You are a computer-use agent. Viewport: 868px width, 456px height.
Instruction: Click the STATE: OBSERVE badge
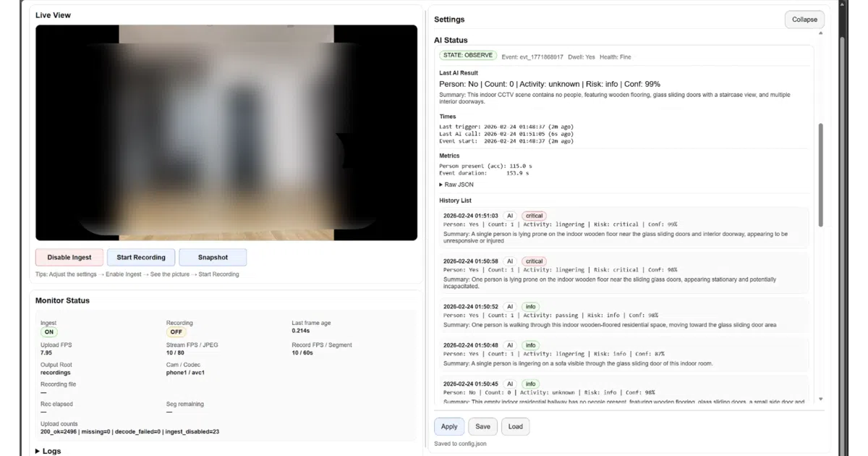pos(467,55)
